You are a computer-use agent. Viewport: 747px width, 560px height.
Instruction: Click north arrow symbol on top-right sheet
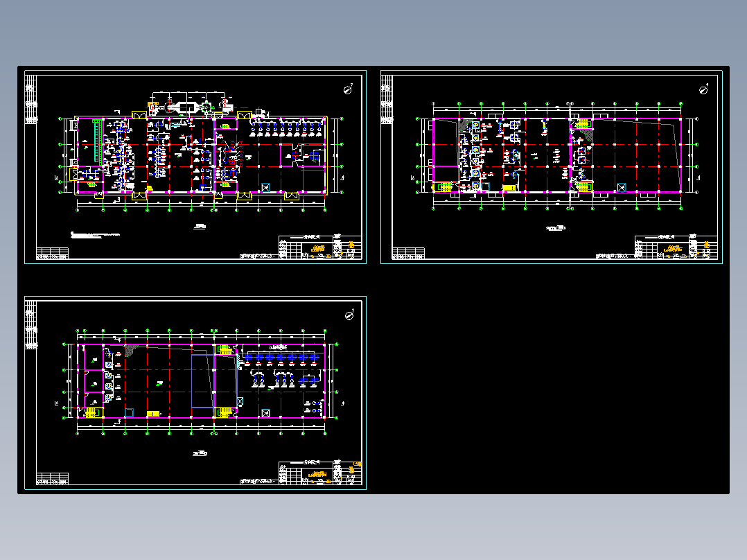pos(703,89)
